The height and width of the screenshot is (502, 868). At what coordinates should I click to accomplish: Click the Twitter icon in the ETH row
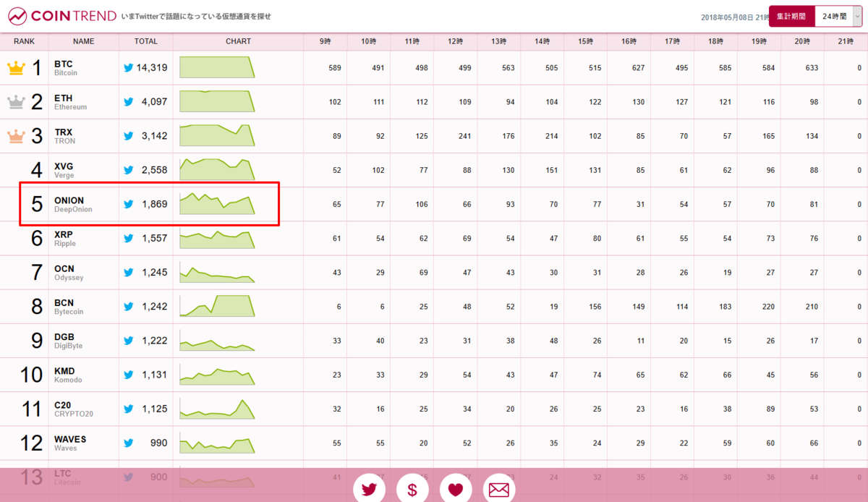pos(129,102)
